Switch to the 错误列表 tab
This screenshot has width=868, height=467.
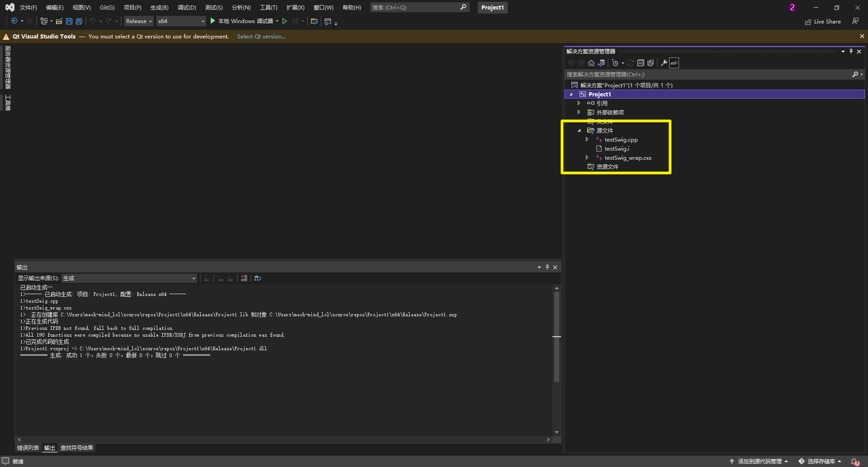pos(28,448)
